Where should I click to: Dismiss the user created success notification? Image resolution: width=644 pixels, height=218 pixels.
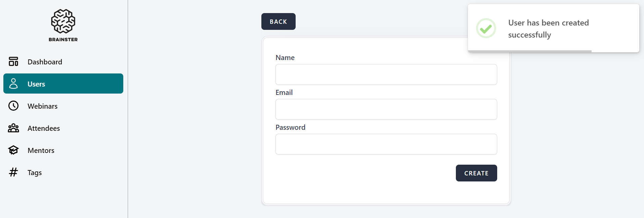click(553, 29)
